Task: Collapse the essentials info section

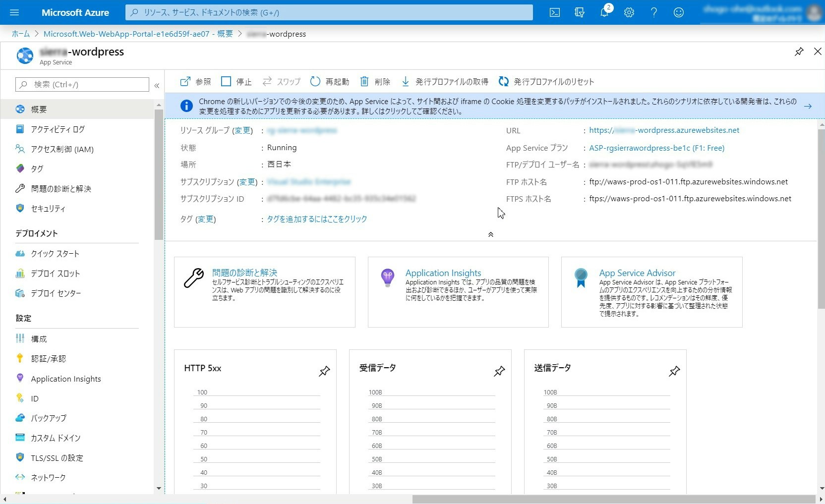Action: [490, 234]
